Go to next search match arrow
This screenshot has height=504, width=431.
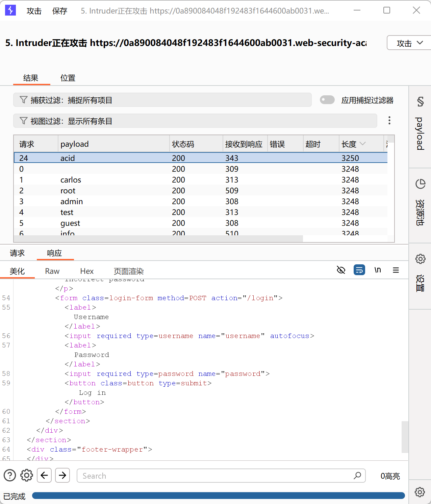pos(62,475)
